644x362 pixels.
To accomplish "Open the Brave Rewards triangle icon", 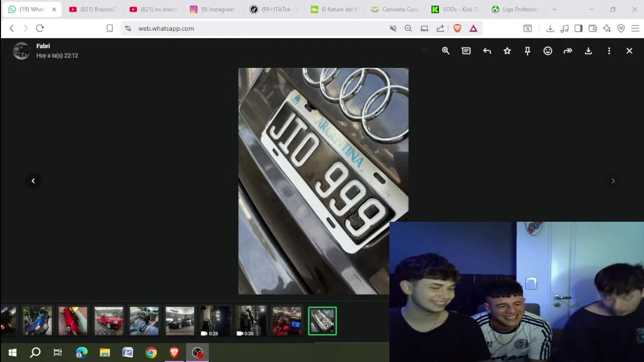I will tap(473, 29).
